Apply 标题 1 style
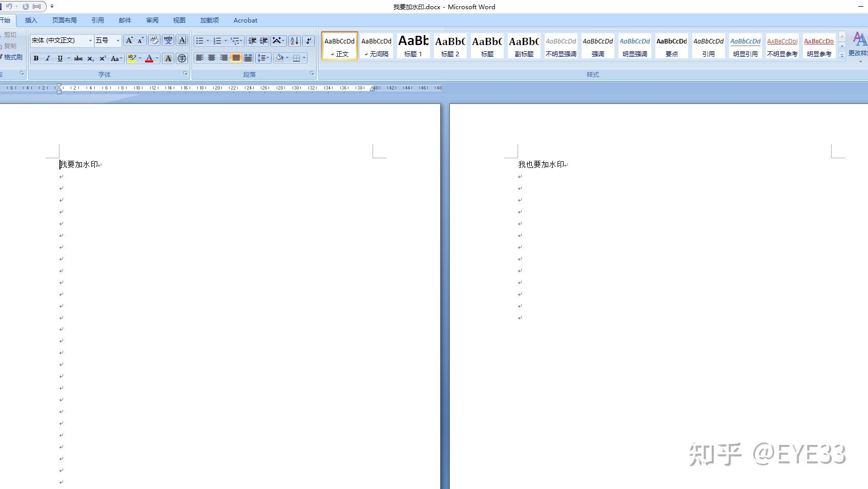The width and height of the screenshot is (868, 489). (413, 46)
